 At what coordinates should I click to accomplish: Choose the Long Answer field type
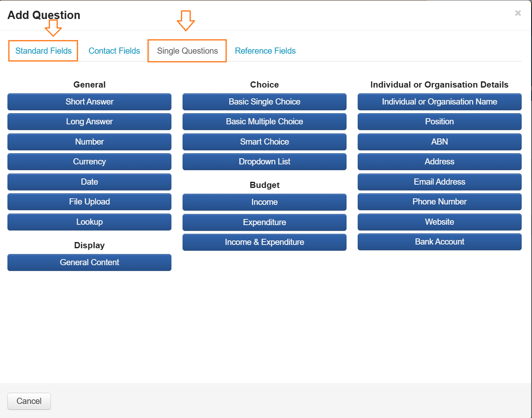coord(89,122)
